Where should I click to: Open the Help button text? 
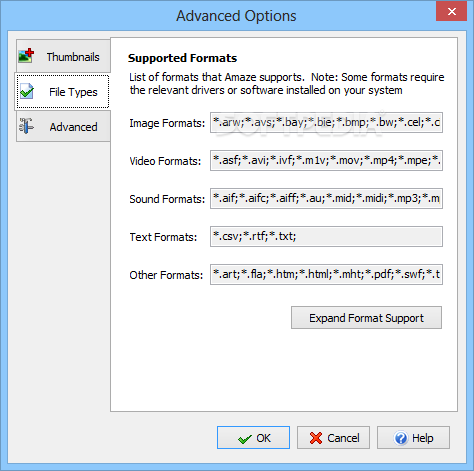pos(423,438)
